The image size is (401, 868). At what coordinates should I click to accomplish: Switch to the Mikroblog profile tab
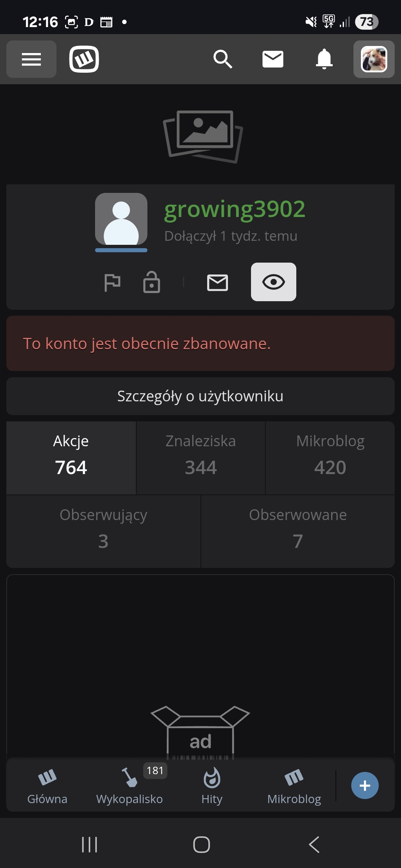click(x=330, y=458)
